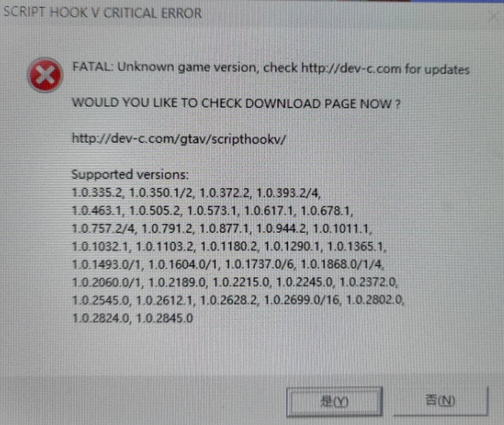The image size is (504, 425).
Task: Click version 1.0.2802.0 in the list
Action: point(375,299)
